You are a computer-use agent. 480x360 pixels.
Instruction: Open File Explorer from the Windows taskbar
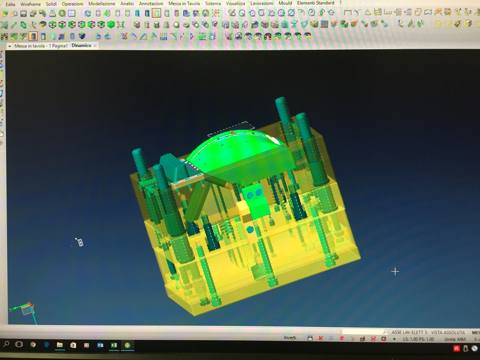tap(60, 345)
